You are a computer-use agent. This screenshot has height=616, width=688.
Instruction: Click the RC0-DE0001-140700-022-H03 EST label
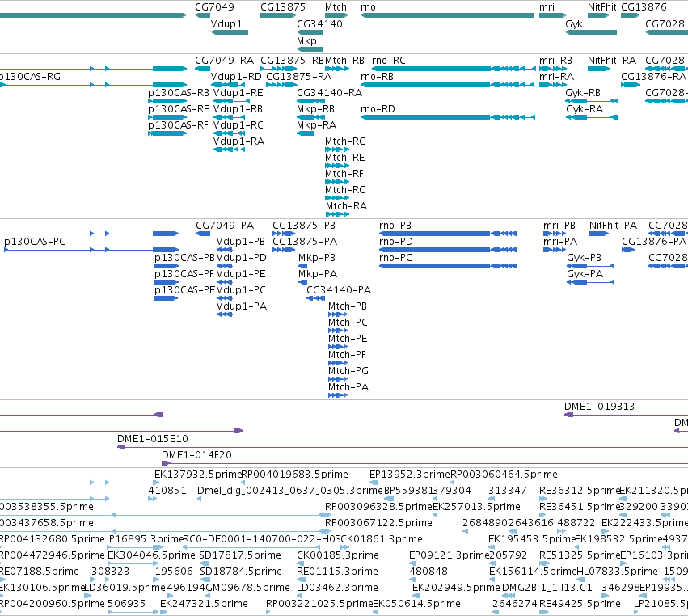click(262, 538)
